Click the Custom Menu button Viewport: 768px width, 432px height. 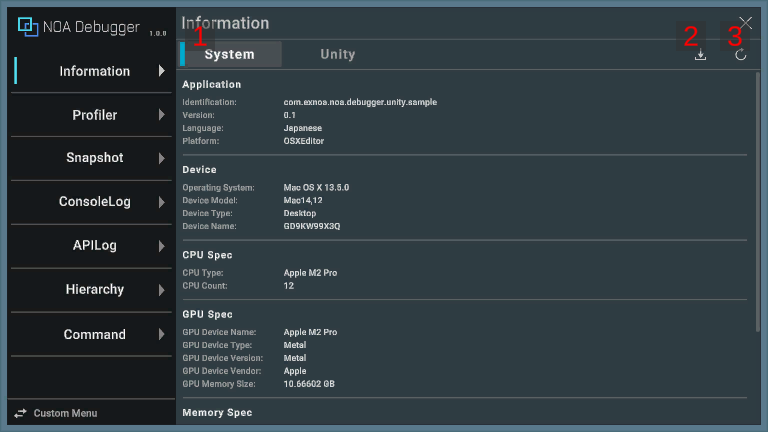(92, 413)
